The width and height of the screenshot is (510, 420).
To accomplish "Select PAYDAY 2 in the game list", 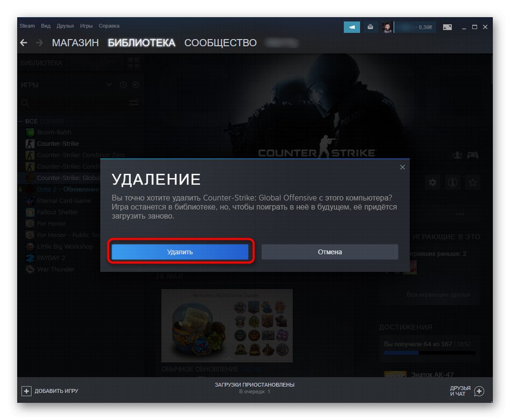I will (x=51, y=258).
